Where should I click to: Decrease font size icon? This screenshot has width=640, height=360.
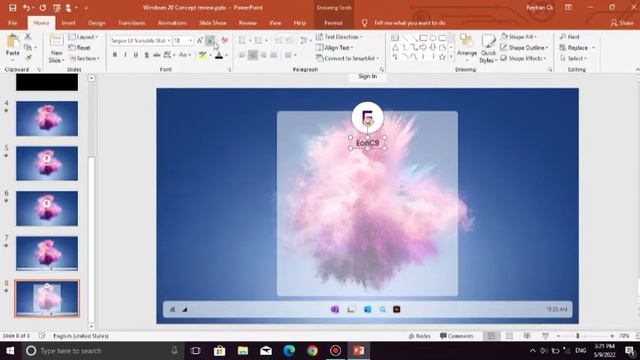(x=210, y=40)
